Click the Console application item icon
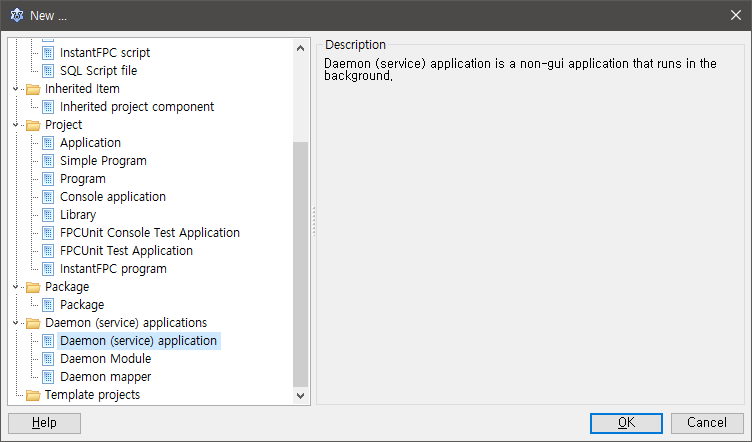 [x=48, y=197]
